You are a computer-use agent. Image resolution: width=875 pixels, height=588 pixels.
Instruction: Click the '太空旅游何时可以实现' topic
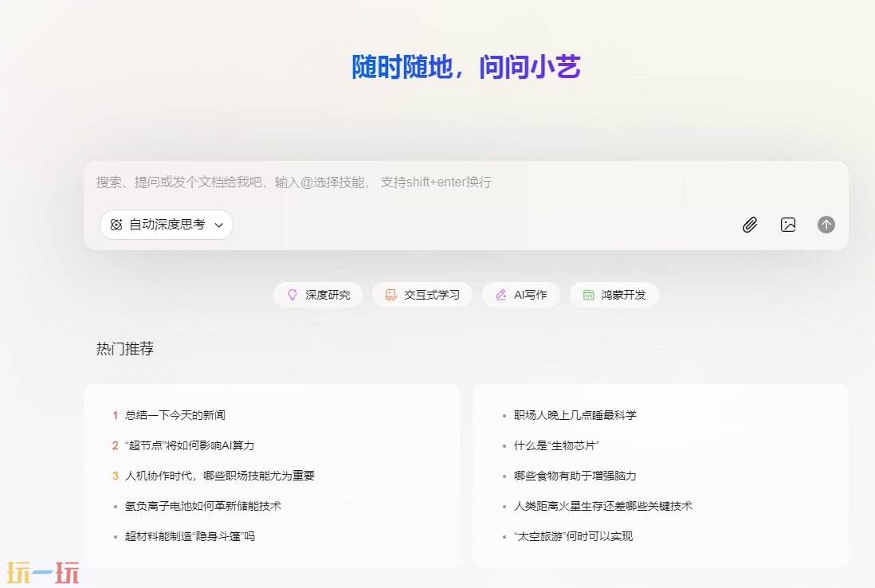pyautogui.click(x=575, y=536)
